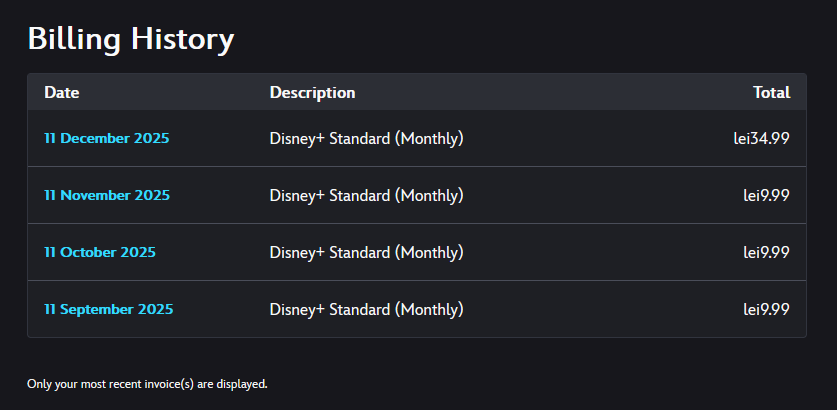This screenshot has height=410, width=837.
Task: Click the Billing History page heading
Action: pos(131,39)
